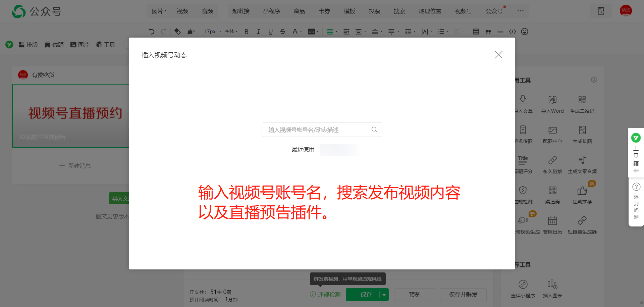Open the format painter brush dropdown
Screen dimensions: 644x307
pyautogui.click(x=191, y=32)
